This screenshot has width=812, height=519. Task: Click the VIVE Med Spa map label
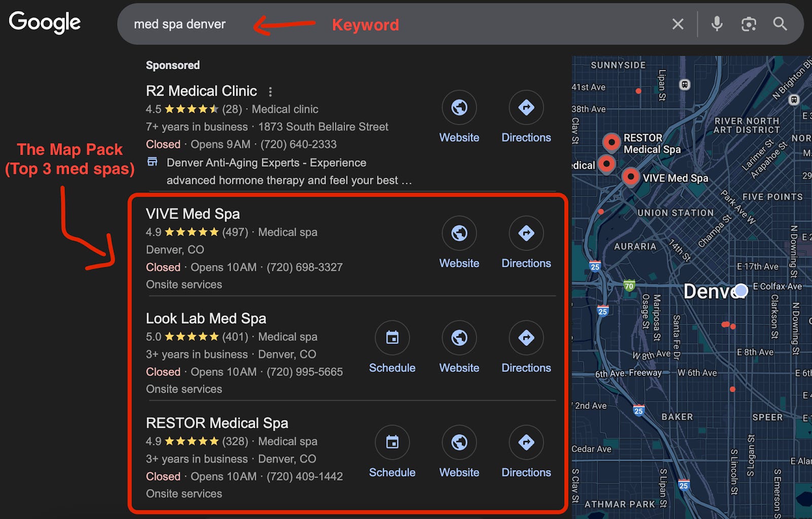coord(675,178)
